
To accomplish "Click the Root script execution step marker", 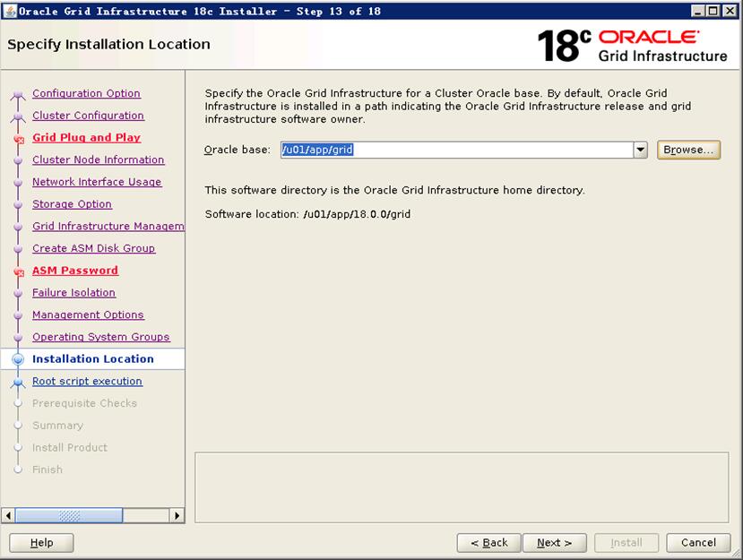I will click(x=18, y=383).
